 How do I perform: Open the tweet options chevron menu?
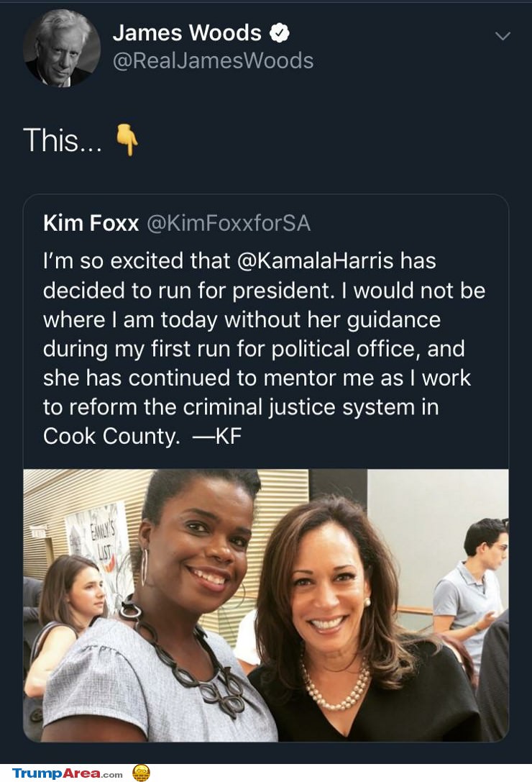(503, 36)
